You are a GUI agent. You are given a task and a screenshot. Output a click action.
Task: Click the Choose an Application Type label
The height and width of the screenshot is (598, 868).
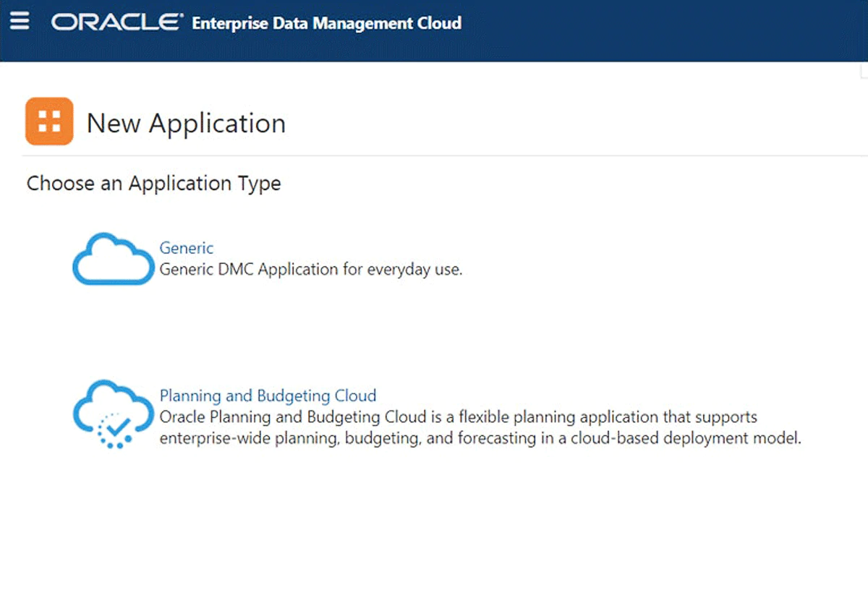tap(153, 184)
